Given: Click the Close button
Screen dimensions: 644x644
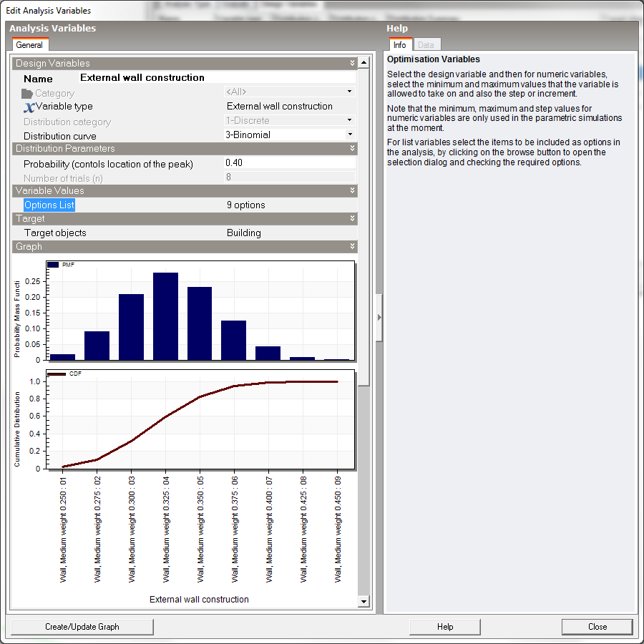Looking at the screenshot, I should coord(597,627).
